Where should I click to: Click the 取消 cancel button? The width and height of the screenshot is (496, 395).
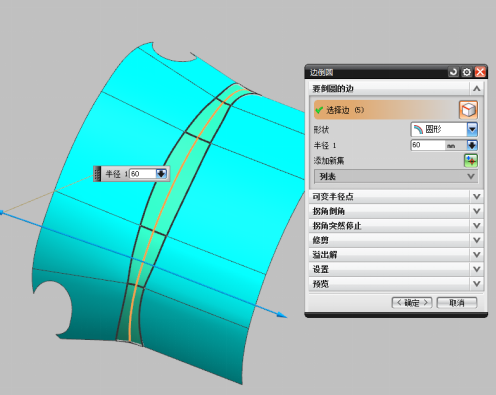(457, 303)
